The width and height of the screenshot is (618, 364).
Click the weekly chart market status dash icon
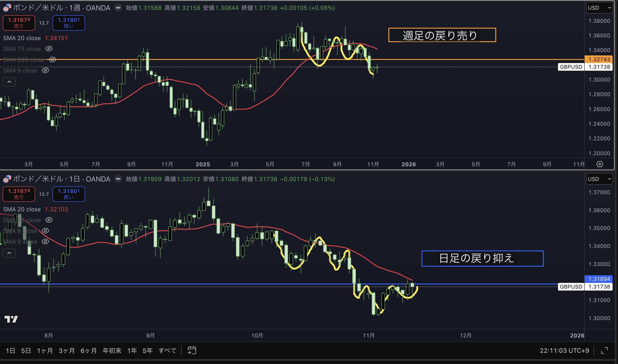pyautogui.click(x=118, y=8)
